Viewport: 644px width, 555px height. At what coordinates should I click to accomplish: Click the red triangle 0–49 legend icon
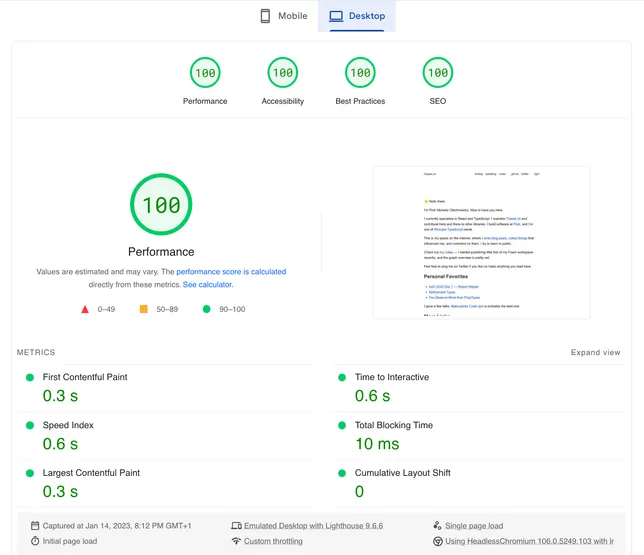pos(85,309)
